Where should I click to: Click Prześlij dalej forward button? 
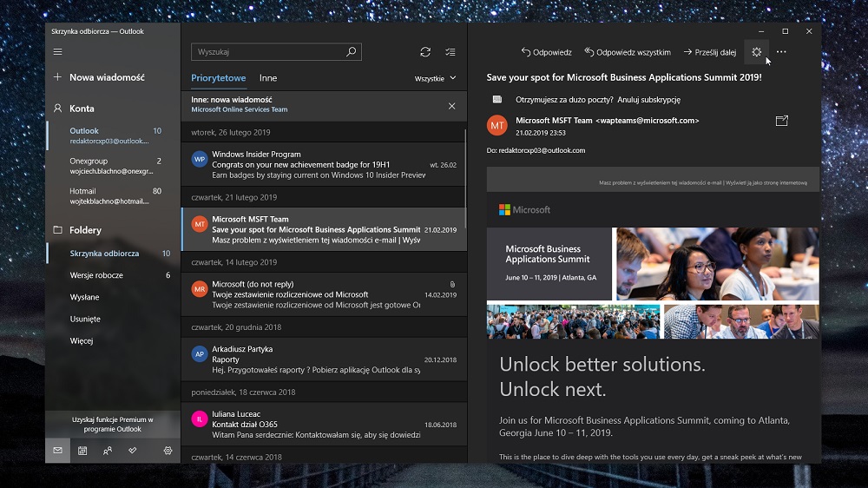point(710,52)
